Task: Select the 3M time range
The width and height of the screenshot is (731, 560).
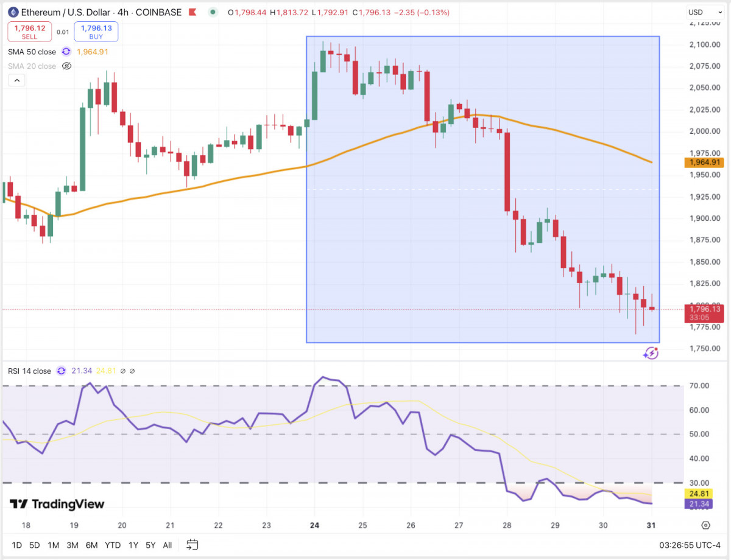Action: (x=72, y=545)
